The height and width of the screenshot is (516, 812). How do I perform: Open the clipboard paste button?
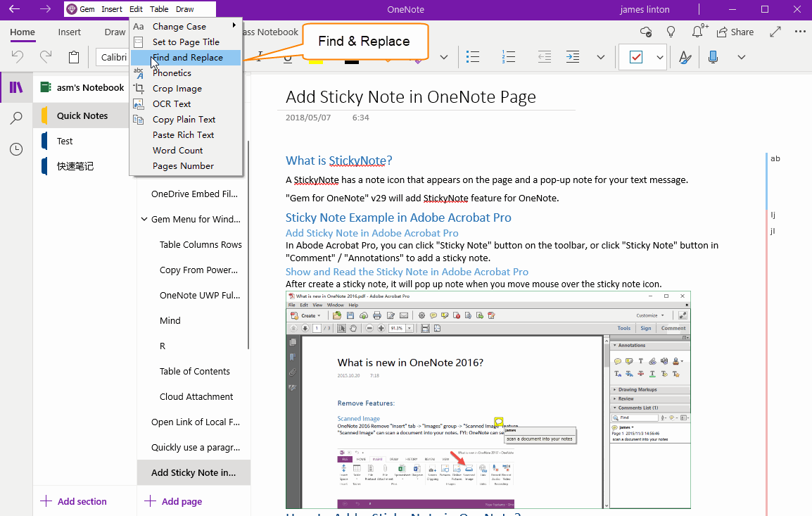(x=74, y=56)
